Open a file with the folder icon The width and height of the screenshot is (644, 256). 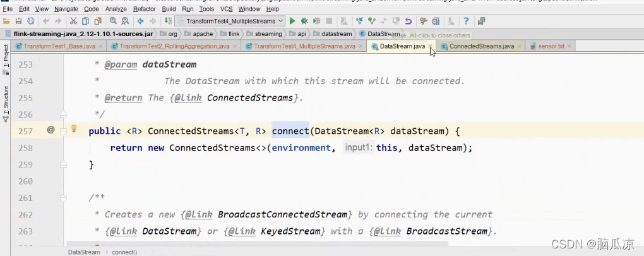tap(6, 21)
